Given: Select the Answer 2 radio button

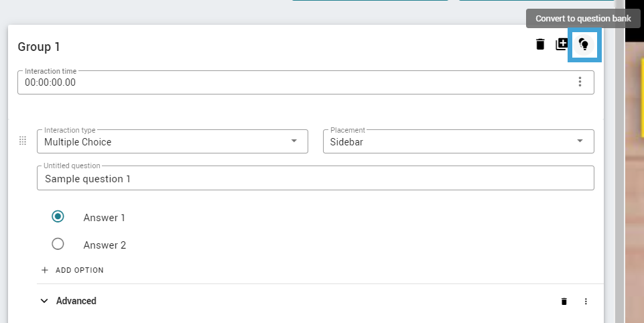Looking at the screenshot, I should (x=58, y=244).
